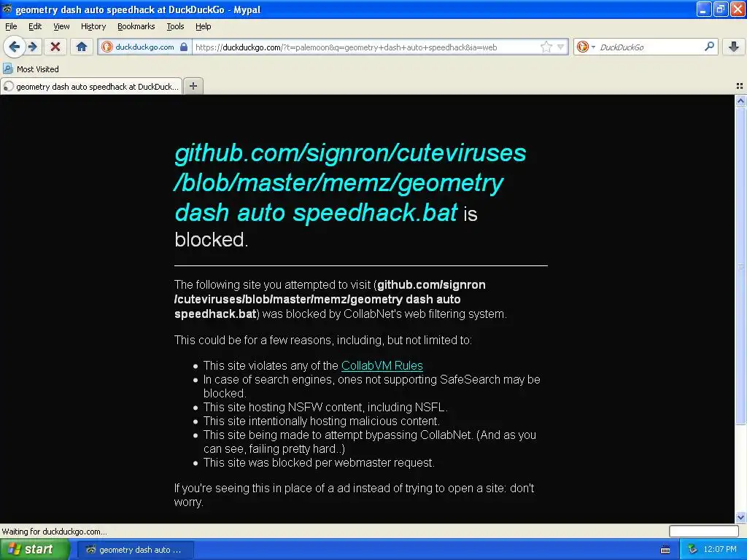Minimize the Mypal browser window
This screenshot has width=747, height=560.
[704, 9]
